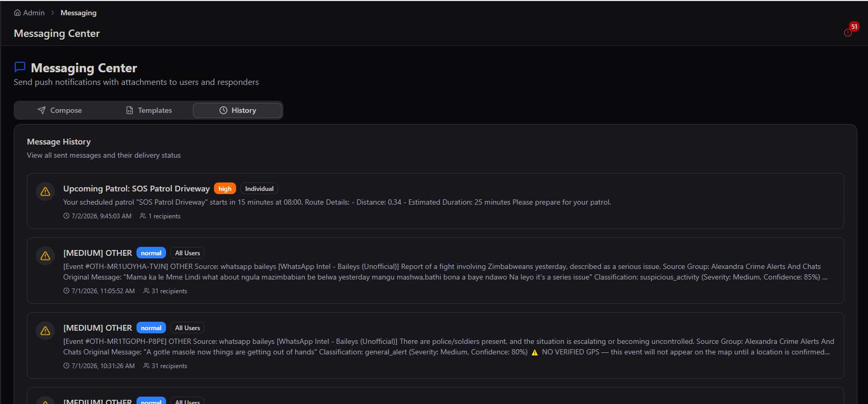The height and width of the screenshot is (404, 868).
Task: Click warning icon of OTH-MR1TGOPH-P8PE message
Action: [x=45, y=331]
